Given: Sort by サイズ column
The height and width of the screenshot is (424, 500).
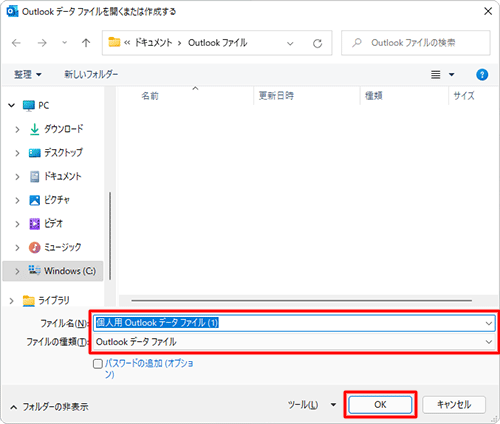Looking at the screenshot, I should pyautogui.click(x=464, y=96).
